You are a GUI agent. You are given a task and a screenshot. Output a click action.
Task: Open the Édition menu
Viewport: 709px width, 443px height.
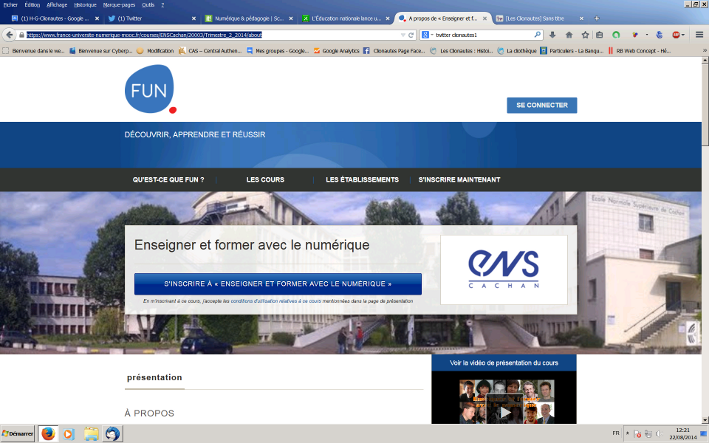click(x=32, y=5)
